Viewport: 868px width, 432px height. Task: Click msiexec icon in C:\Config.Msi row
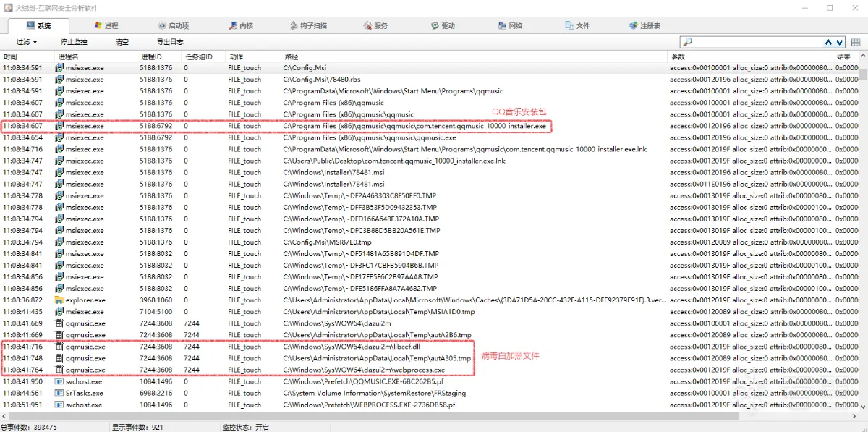click(60, 67)
